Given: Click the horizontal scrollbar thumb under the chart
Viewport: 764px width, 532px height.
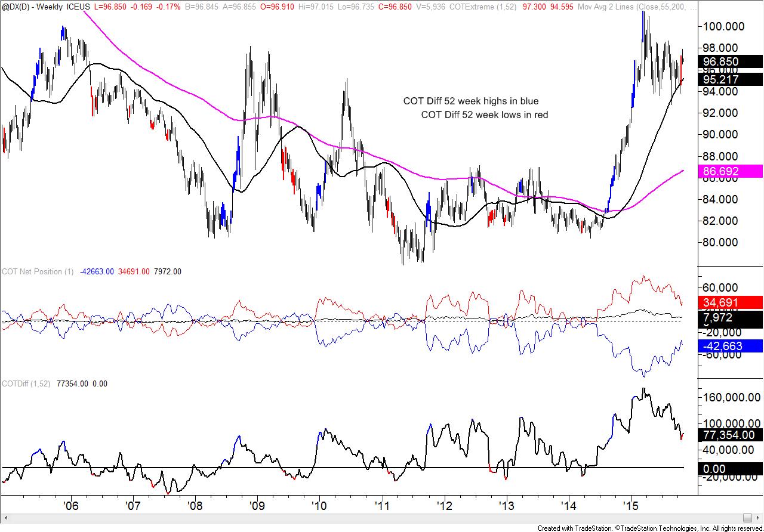Looking at the screenshot, I should coord(747,516).
